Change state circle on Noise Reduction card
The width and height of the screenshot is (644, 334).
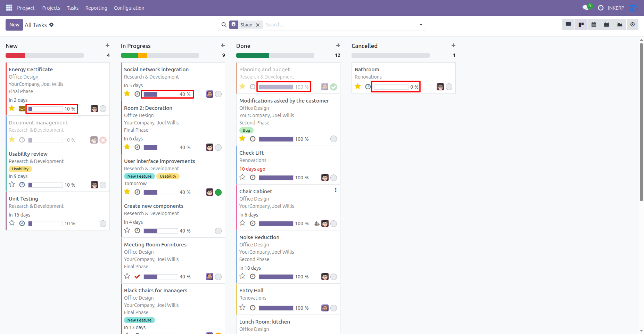(333, 277)
